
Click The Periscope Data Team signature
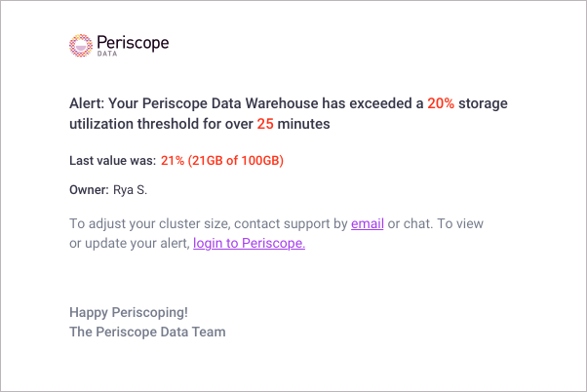coord(147,333)
